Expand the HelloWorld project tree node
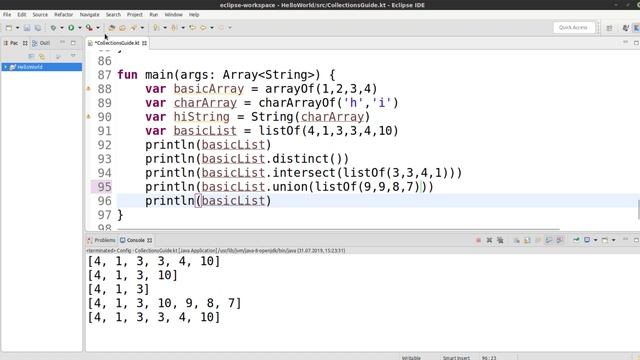Image resolution: width=640 pixels, height=360 pixels. tap(5, 67)
